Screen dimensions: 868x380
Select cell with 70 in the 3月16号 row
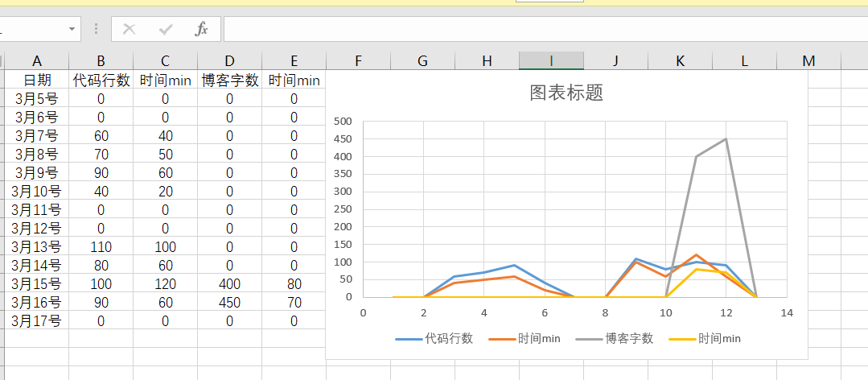pos(294,303)
